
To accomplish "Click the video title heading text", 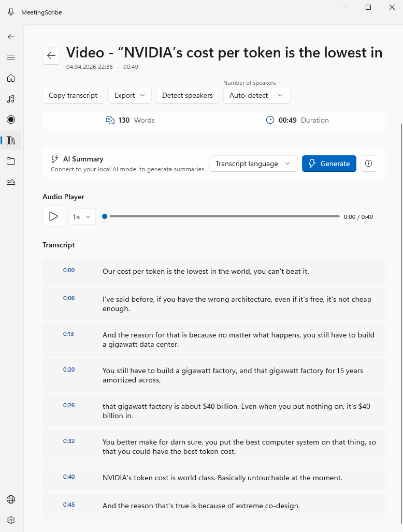I will tap(224, 53).
